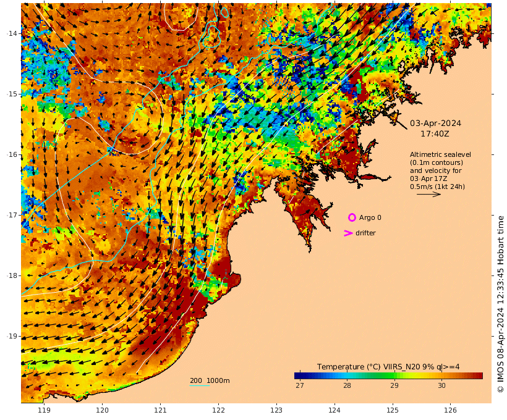Click the '03-Apr-2024' date label
The width and height of the screenshot is (507, 420).
click(435, 123)
